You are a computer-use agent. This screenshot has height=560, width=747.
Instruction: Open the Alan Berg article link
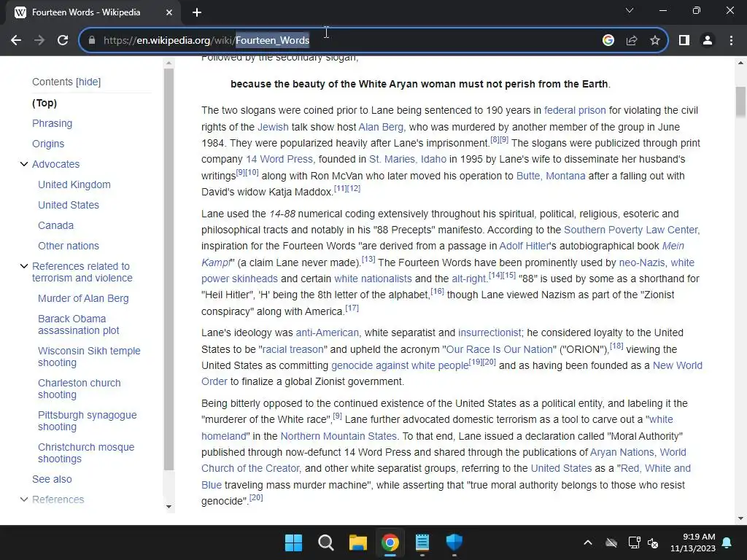point(381,127)
